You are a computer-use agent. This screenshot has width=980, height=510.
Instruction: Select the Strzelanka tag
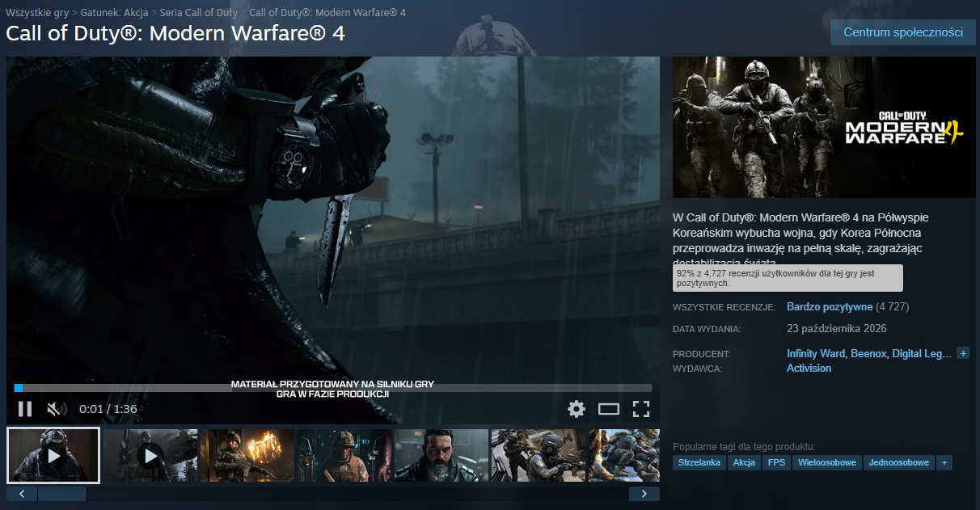[699, 463]
